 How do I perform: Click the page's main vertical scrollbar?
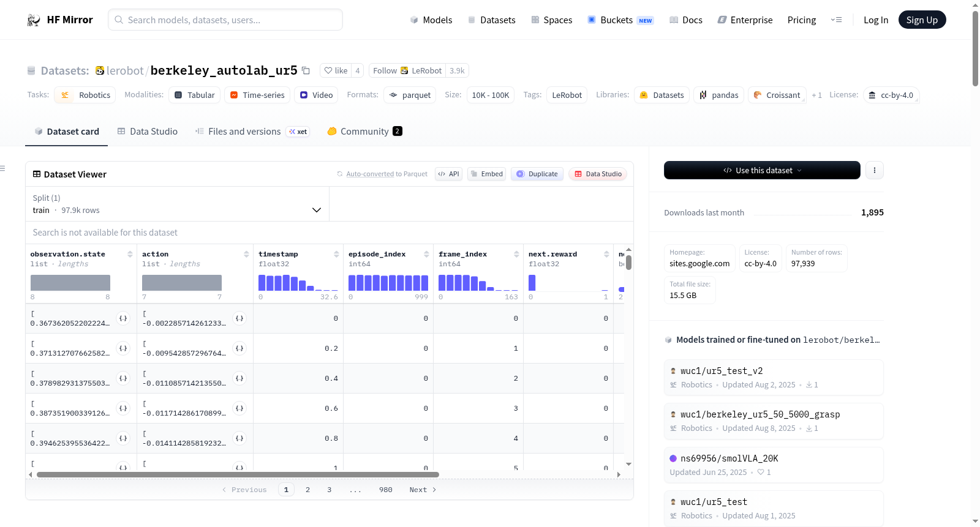point(975,48)
